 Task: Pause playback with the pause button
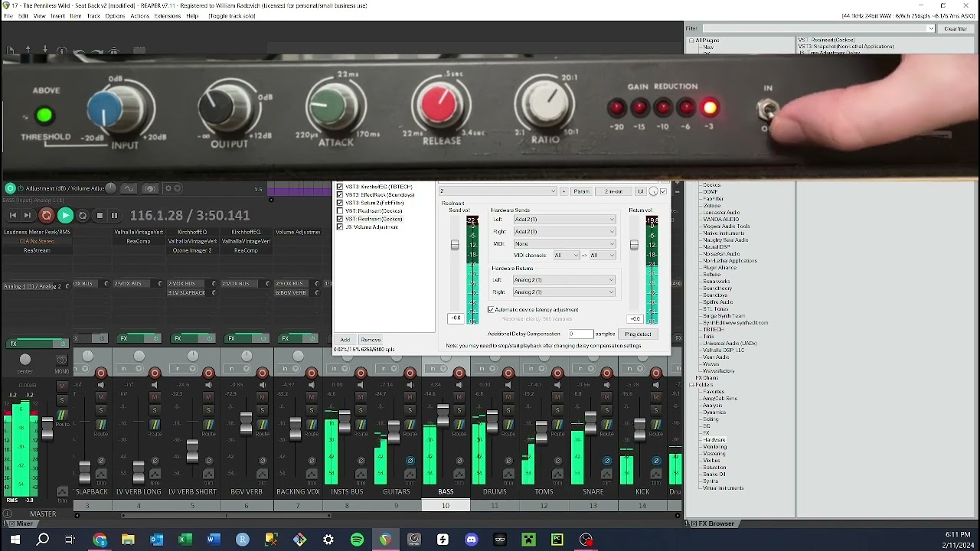(x=114, y=216)
